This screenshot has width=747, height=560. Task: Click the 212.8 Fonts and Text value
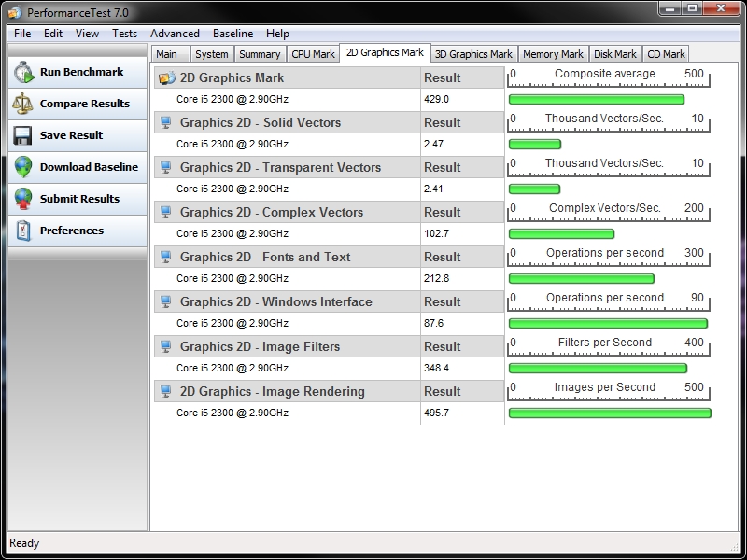coord(436,278)
